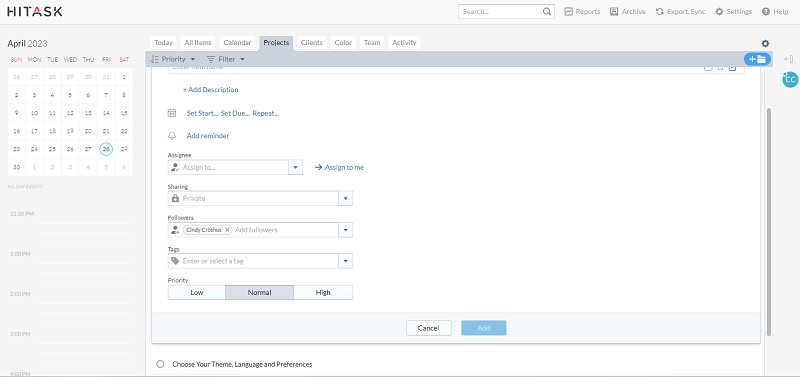Set priority to Low
800x377 pixels.
pyautogui.click(x=196, y=292)
